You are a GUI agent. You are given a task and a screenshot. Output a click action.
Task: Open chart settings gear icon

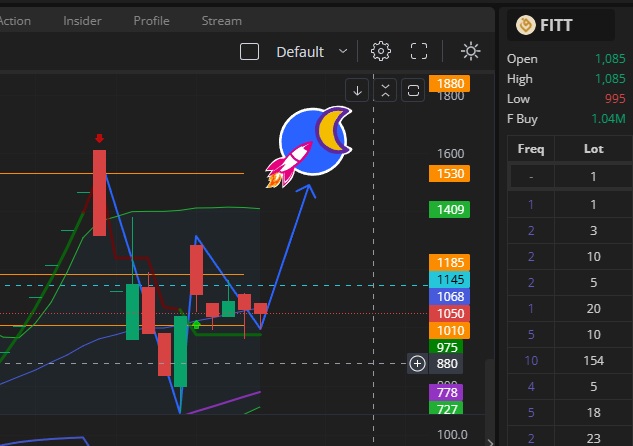tap(380, 51)
